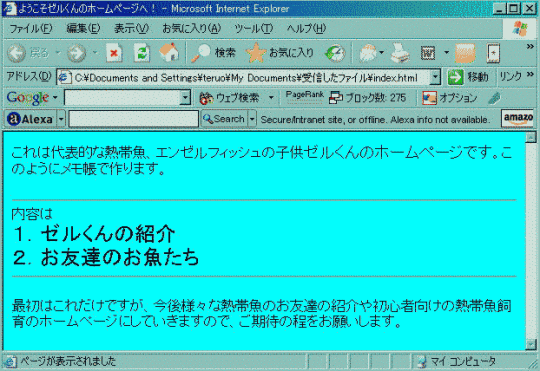Image resolution: width=540 pixels, height=371 pixels.
Task: Open the View (表示) menu
Action: coord(131,29)
